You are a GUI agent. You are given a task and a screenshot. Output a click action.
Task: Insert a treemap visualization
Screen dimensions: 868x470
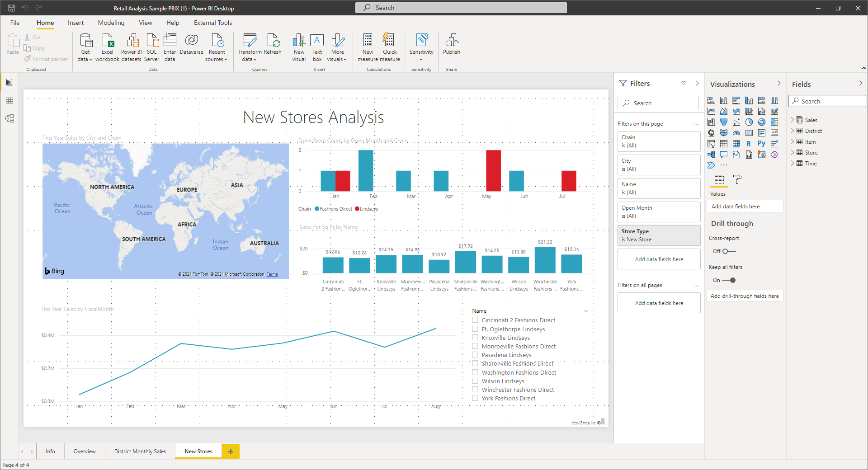774,122
